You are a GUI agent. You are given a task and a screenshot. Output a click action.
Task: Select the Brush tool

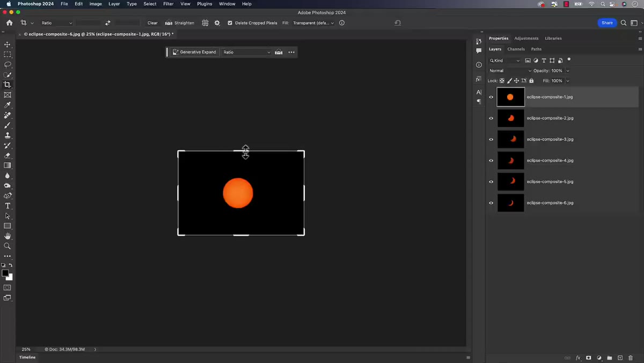(x=8, y=125)
